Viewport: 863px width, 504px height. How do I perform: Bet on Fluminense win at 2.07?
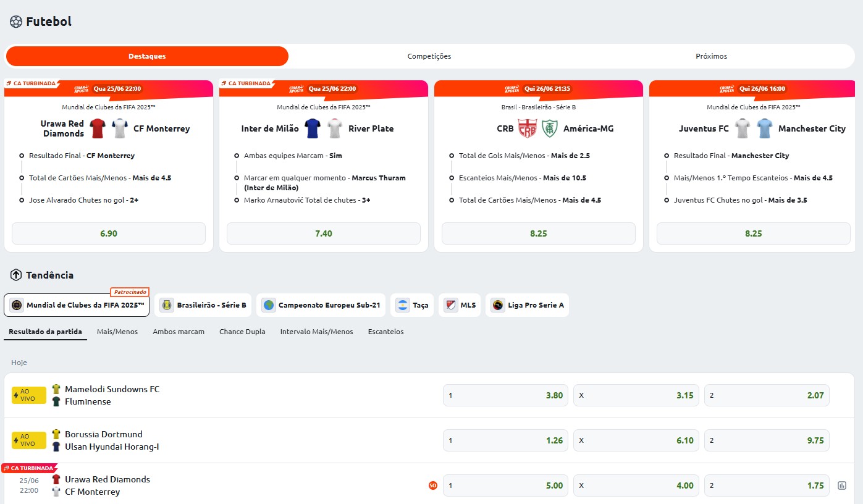[x=767, y=395]
